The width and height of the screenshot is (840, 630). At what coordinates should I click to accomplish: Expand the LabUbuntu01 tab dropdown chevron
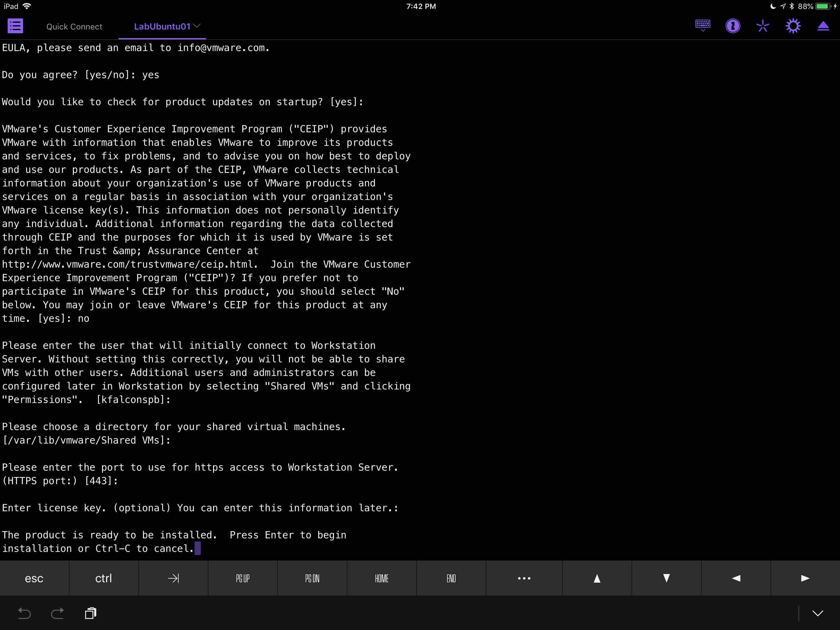(197, 26)
